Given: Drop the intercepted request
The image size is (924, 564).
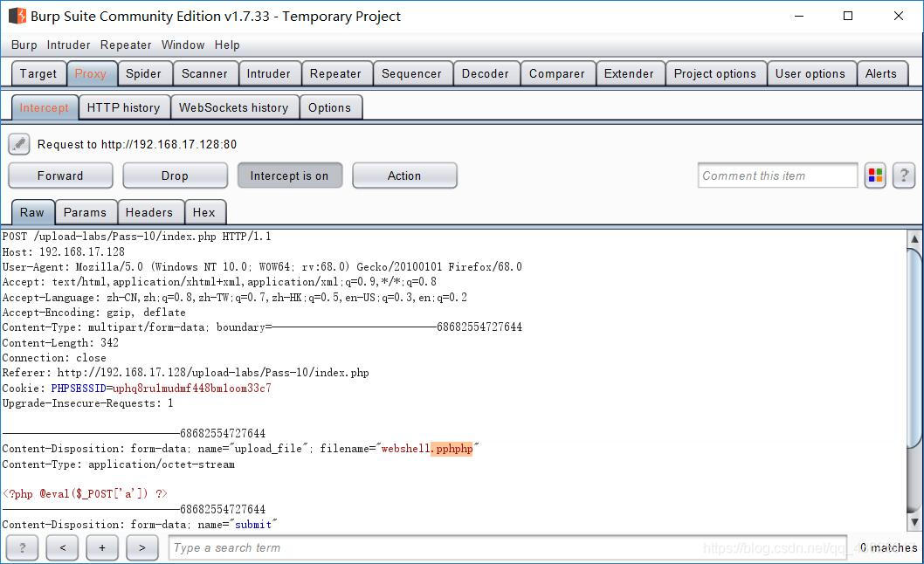Looking at the screenshot, I should pos(175,175).
